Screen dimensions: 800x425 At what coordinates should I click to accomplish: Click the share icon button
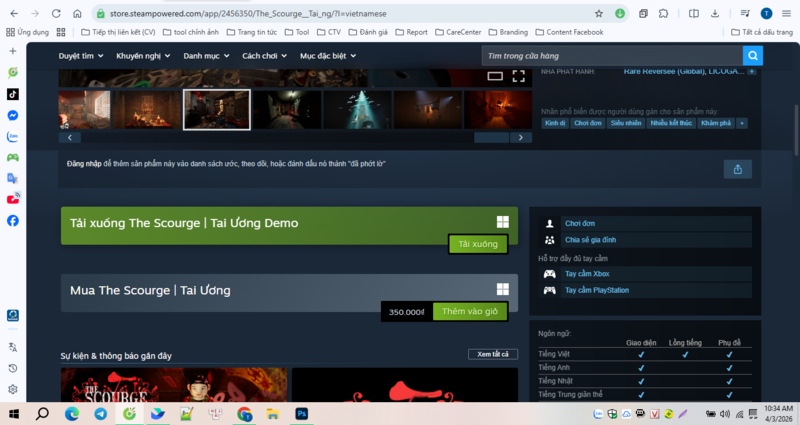click(737, 169)
